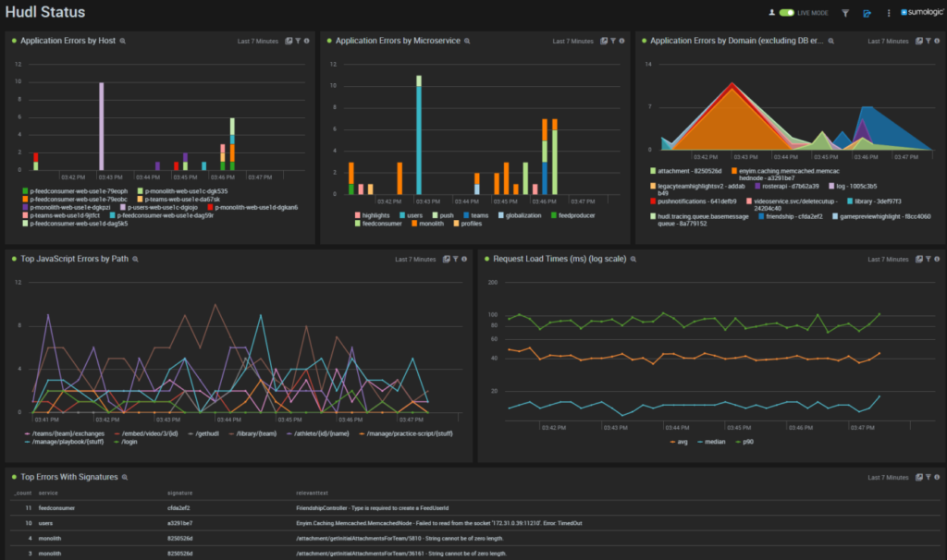Open the dashboard filter funnel in the header
The image size is (947, 560).
point(845,13)
